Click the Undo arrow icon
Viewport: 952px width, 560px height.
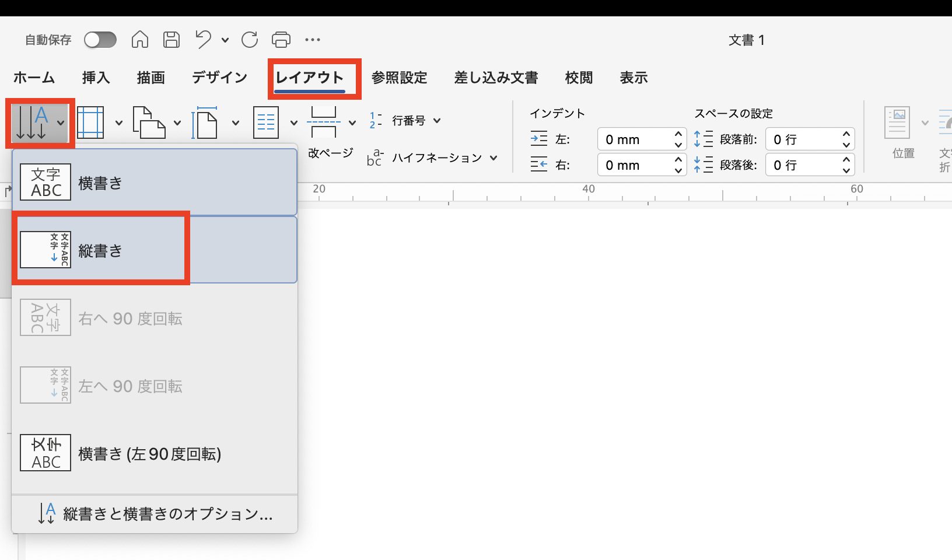pyautogui.click(x=204, y=39)
